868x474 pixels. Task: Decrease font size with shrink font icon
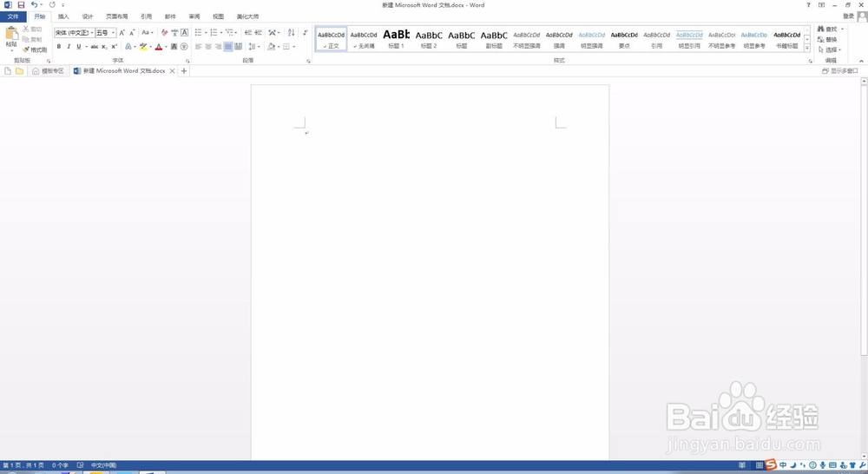[132, 33]
